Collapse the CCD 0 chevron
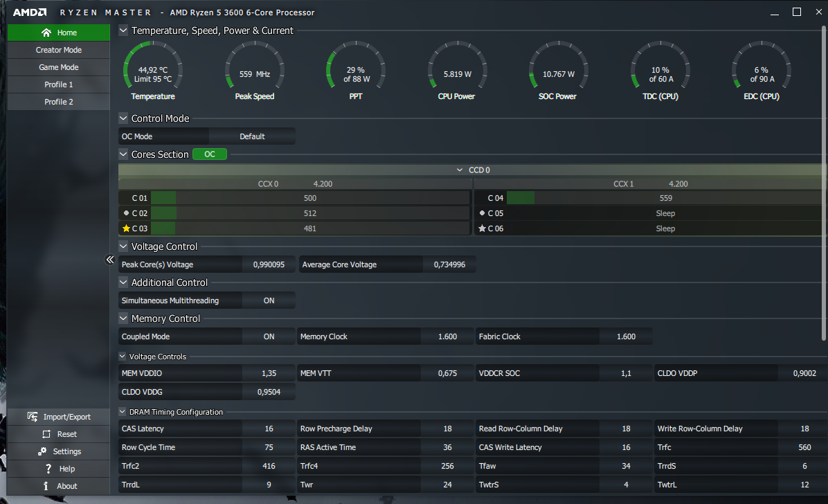 (460, 170)
